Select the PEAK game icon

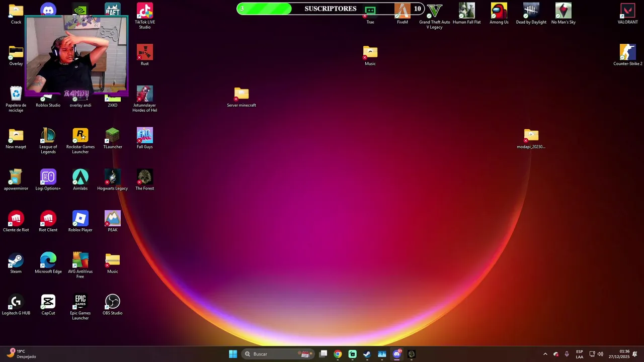click(x=113, y=222)
